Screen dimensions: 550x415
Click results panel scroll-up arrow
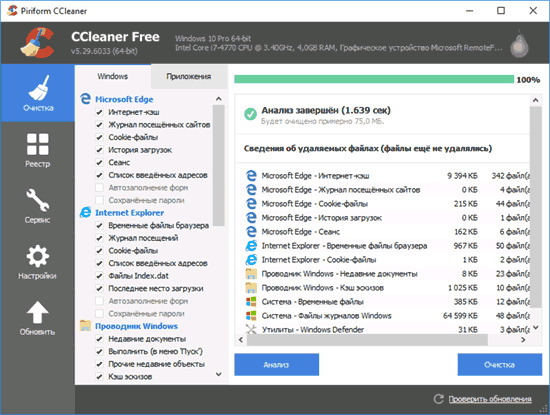click(535, 100)
